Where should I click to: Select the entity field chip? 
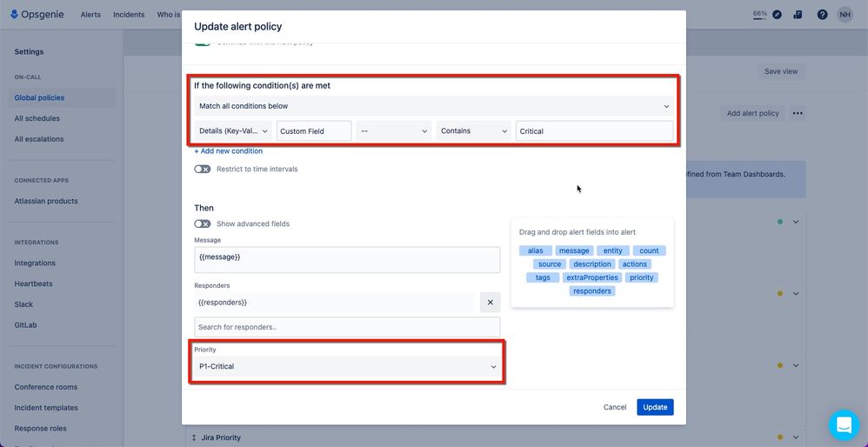click(x=613, y=250)
